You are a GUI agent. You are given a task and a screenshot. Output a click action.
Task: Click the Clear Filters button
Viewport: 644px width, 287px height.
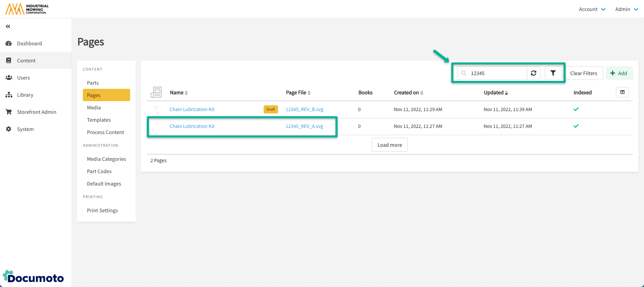click(583, 73)
